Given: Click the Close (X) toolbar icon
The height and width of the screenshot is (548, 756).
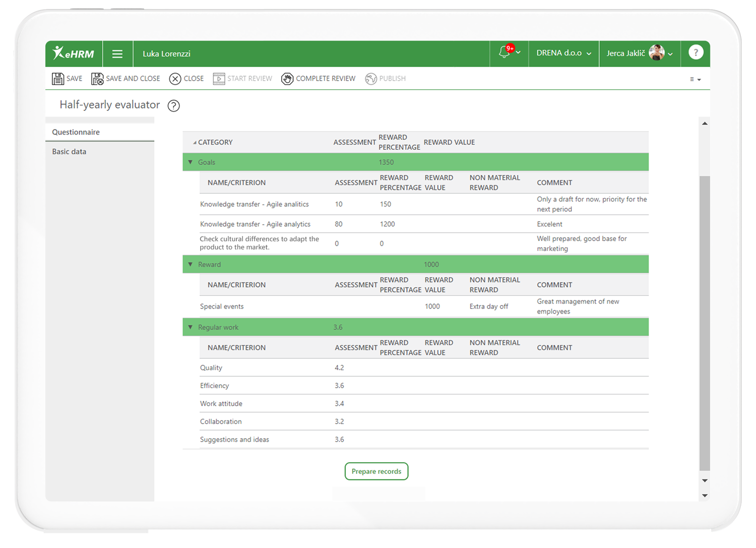Looking at the screenshot, I should [175, 78].
